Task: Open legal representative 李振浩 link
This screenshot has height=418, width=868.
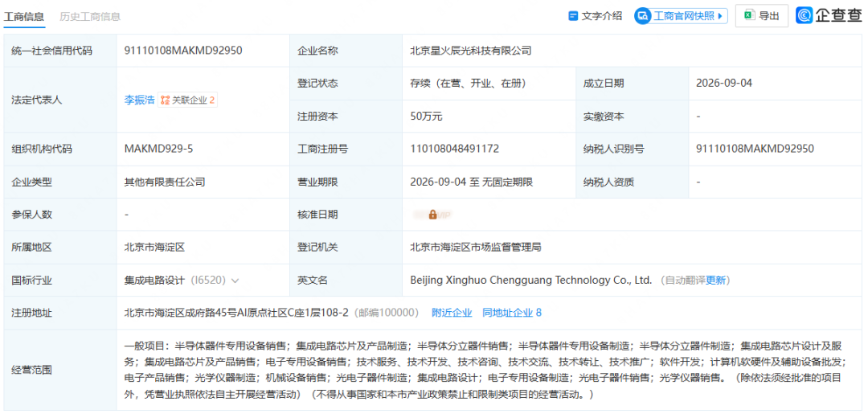Action: click(139, 100)
